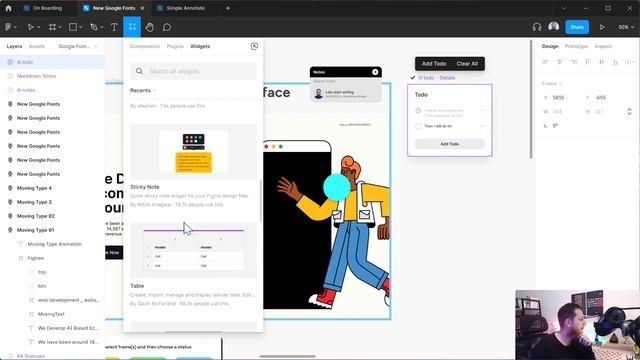Click the magnifier icon in widget search
640x360 pixels.
coord(139,71)
